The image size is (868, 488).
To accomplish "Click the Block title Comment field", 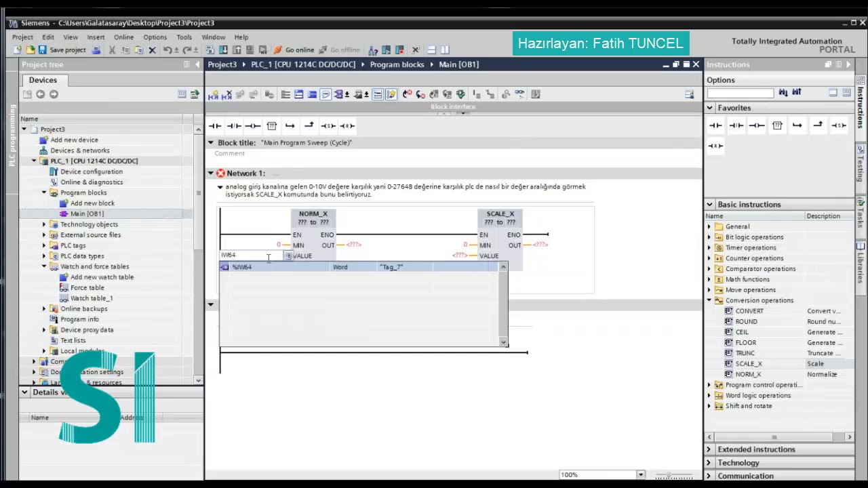I will [x=229, y=153].
